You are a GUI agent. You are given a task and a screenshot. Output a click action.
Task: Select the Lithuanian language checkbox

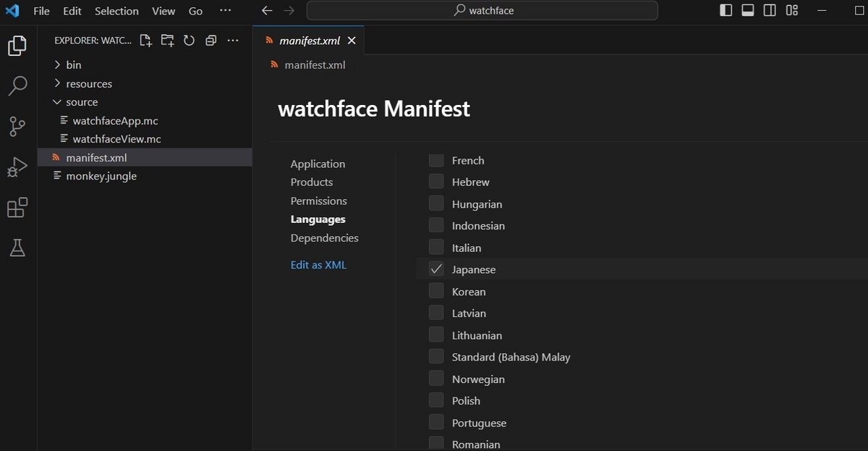click(x=436, y=334)
